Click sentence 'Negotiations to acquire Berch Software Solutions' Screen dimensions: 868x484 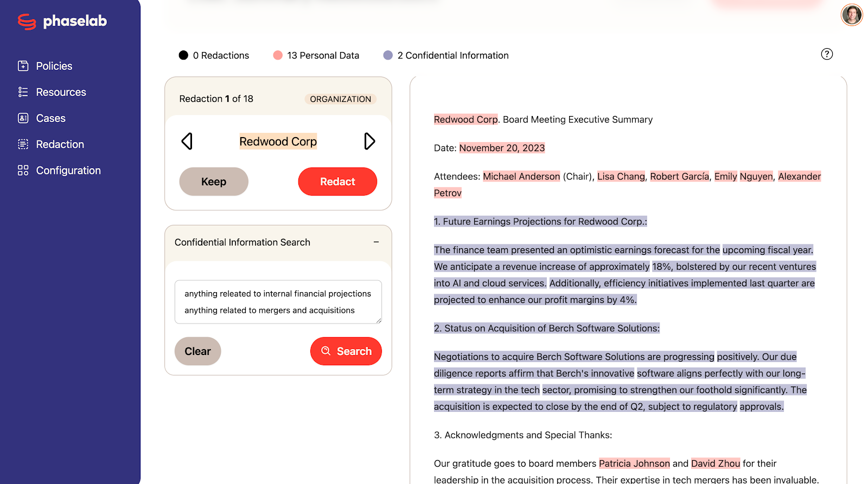[x=539, y=357]
